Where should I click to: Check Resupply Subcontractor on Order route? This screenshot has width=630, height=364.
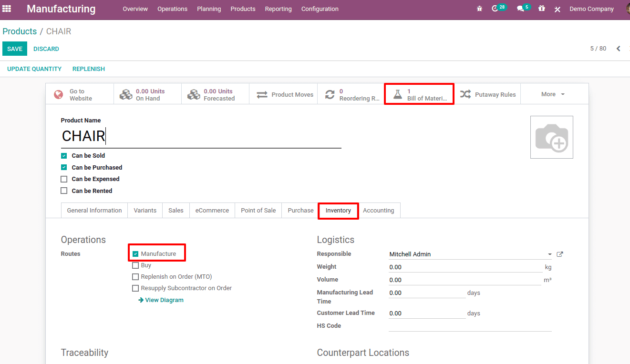(135, 288)
